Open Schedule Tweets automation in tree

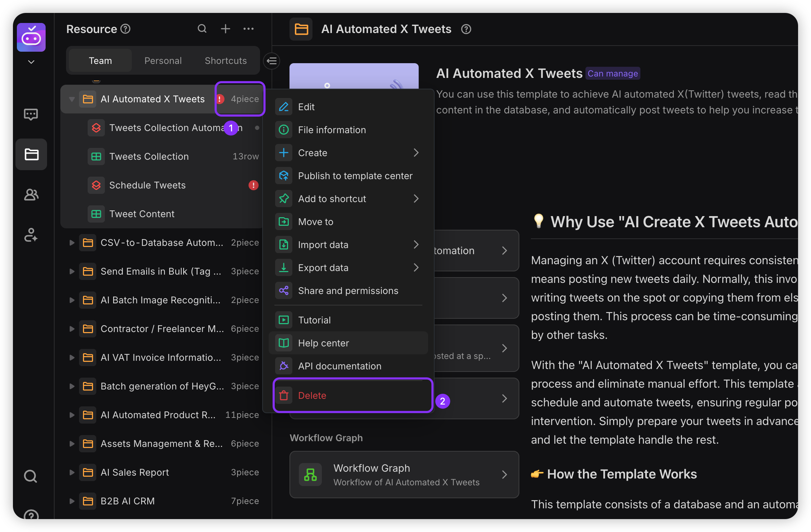click(147, 185)
